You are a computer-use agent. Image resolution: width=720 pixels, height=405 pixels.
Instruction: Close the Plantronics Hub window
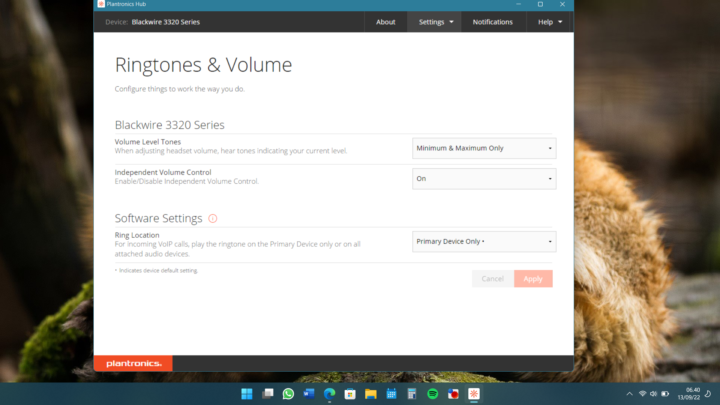(562, 4)
